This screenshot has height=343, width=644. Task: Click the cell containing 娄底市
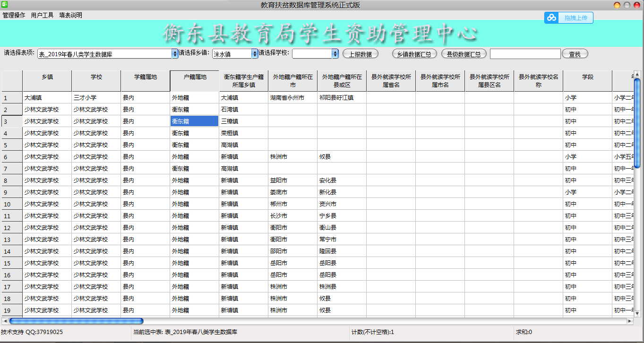click(293, 192)
